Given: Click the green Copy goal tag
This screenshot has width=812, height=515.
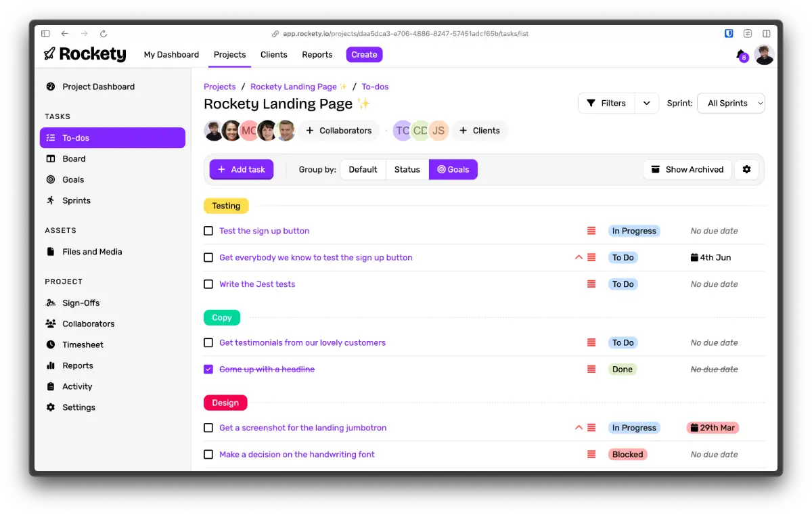Looking at the screenshot, I should [x=222, y=317].
